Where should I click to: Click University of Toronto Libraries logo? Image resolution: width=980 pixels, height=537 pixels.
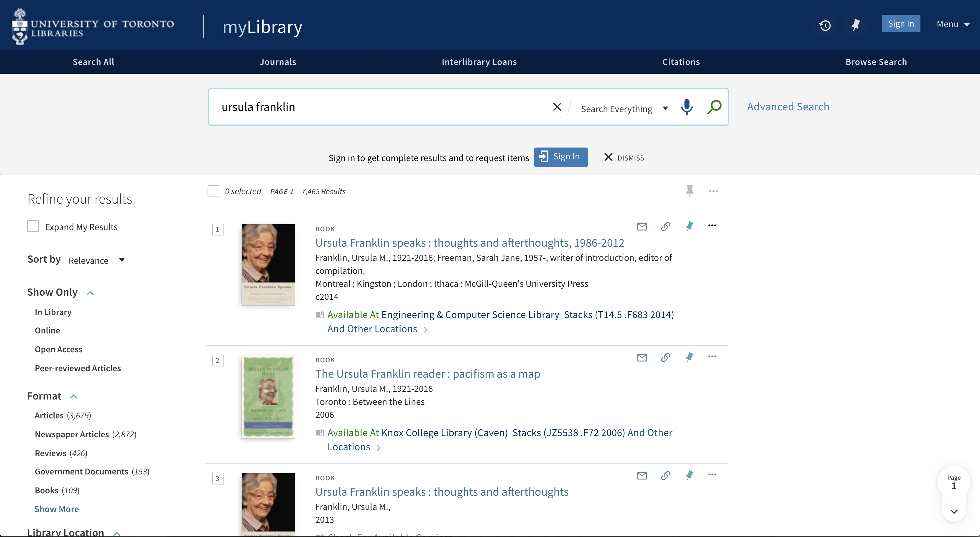[93, 26]
